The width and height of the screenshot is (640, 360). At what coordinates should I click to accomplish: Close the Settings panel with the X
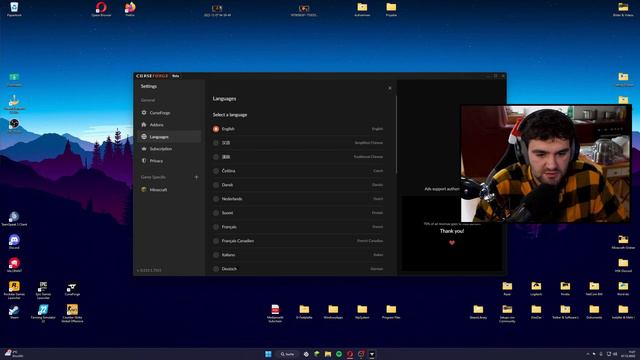click(x=390, y=88)
